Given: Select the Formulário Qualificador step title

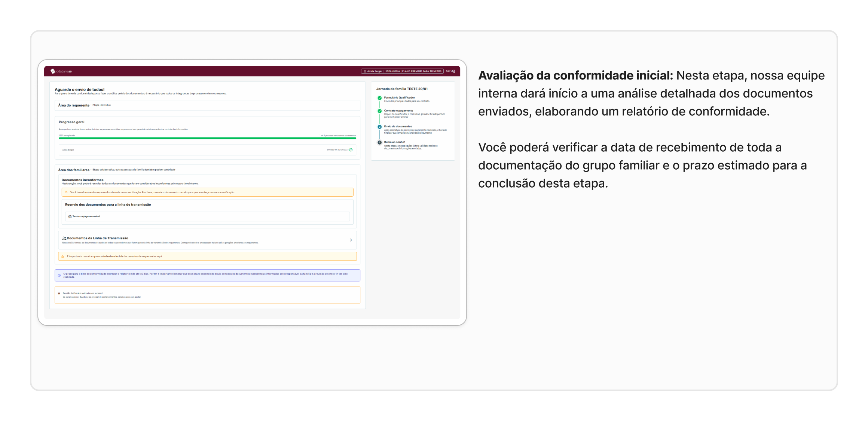Looking at the screenshot, I should pos(399,97).
